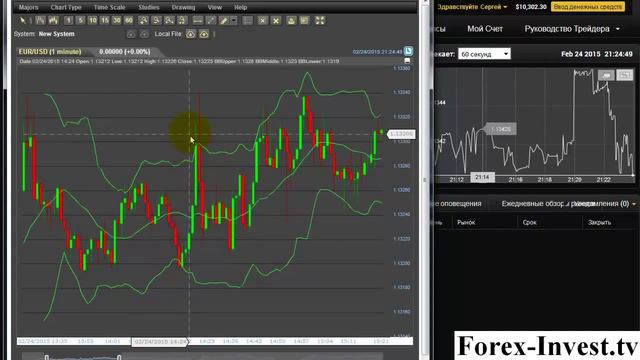The height and width of the screenshot is (360, 640).
Task: Select the diagonal trend line tool
Action: pos(211,20)
